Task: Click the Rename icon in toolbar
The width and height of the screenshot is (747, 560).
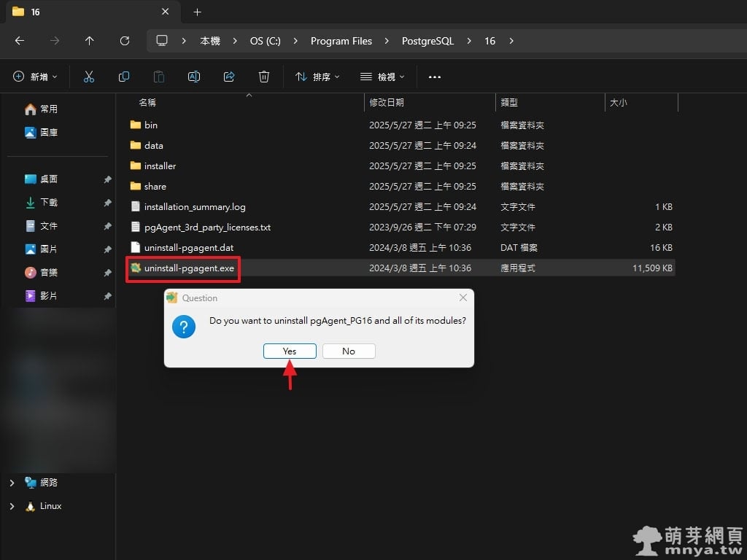Action: (x=194, y=77)
